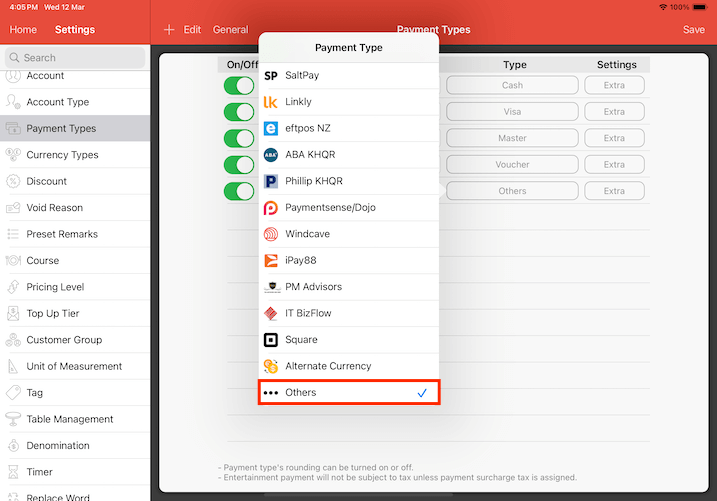
Task: Click the settings Search field
Action: coord(76,58)
